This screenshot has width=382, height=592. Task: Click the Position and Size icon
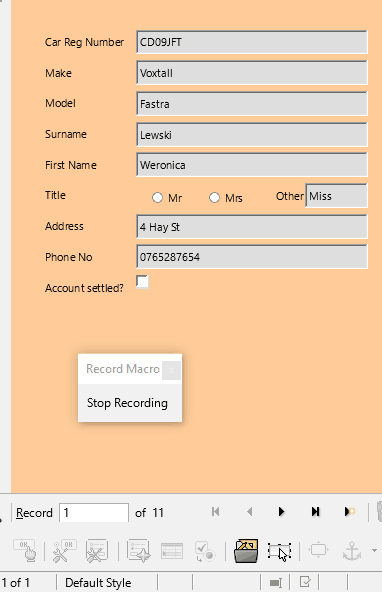pos(319,550)
